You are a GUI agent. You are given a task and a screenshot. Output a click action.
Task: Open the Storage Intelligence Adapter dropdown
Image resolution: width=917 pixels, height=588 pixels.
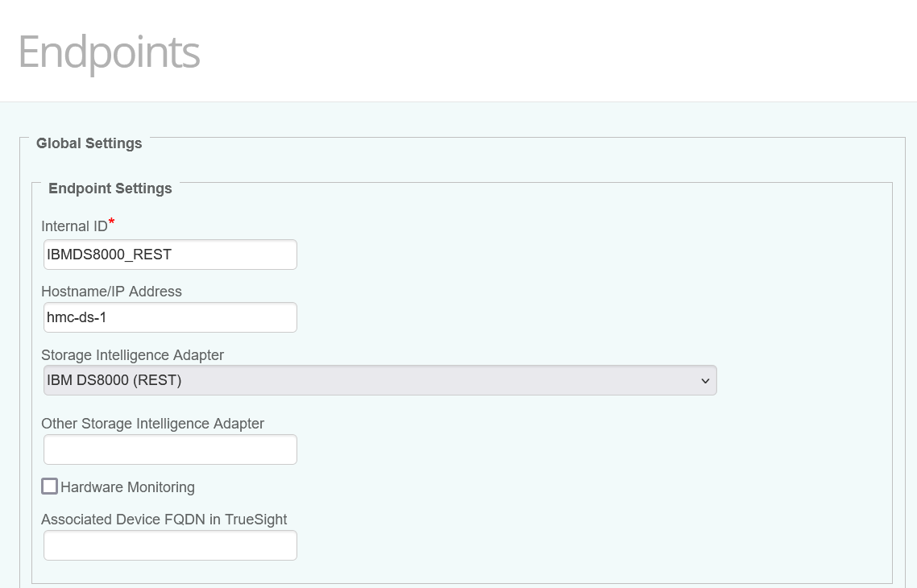point(379,379)
